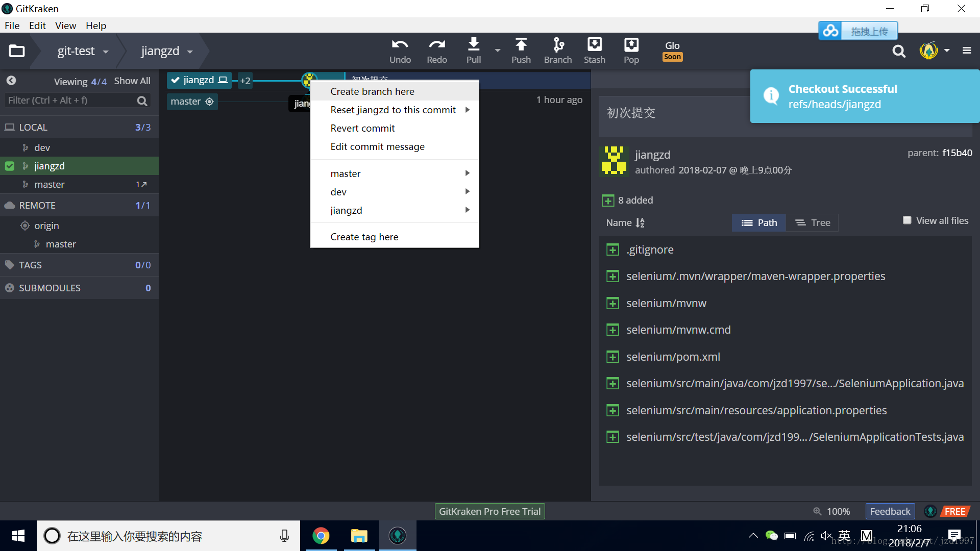Choose Create branch here

395,91
